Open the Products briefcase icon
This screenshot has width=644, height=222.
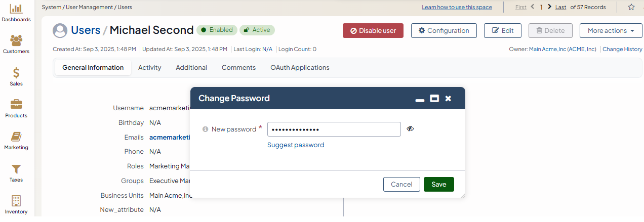pyautogui.click(x=16, y=105)
